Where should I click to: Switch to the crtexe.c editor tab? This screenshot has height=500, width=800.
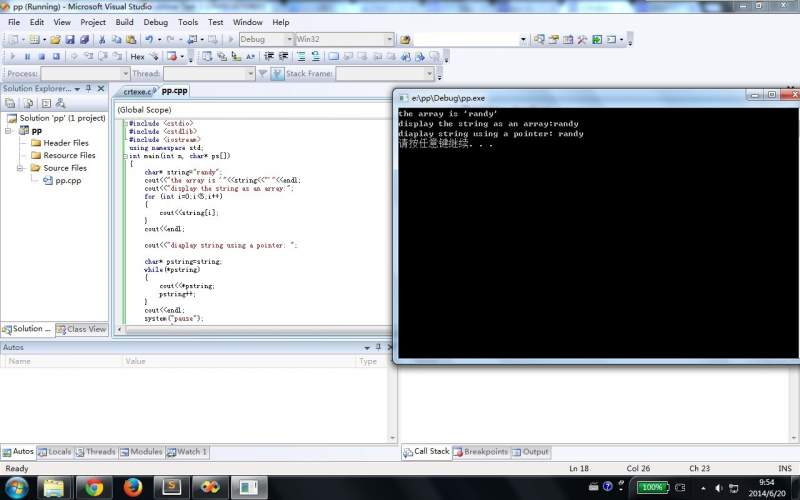138,91
